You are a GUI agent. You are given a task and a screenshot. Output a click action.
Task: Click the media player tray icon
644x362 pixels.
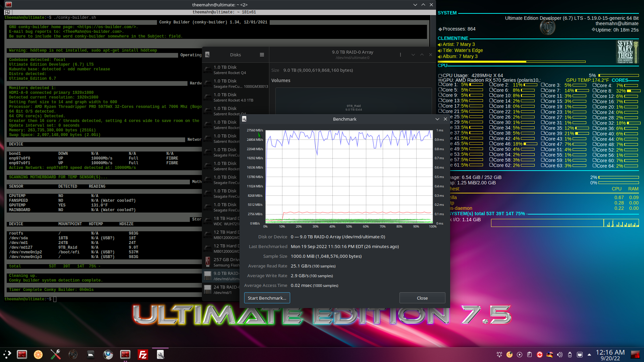[520, 354]
